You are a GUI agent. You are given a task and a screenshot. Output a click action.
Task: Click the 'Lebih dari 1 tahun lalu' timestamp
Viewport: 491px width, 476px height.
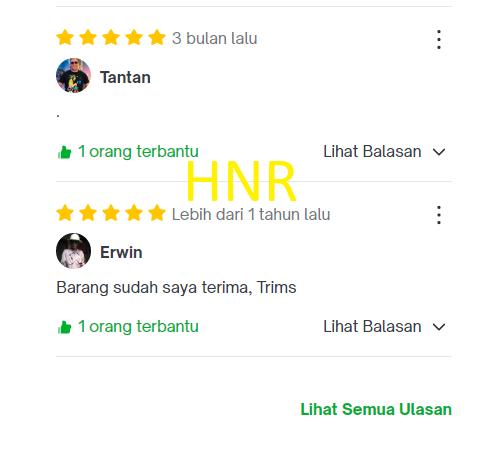tap(251, 214)
